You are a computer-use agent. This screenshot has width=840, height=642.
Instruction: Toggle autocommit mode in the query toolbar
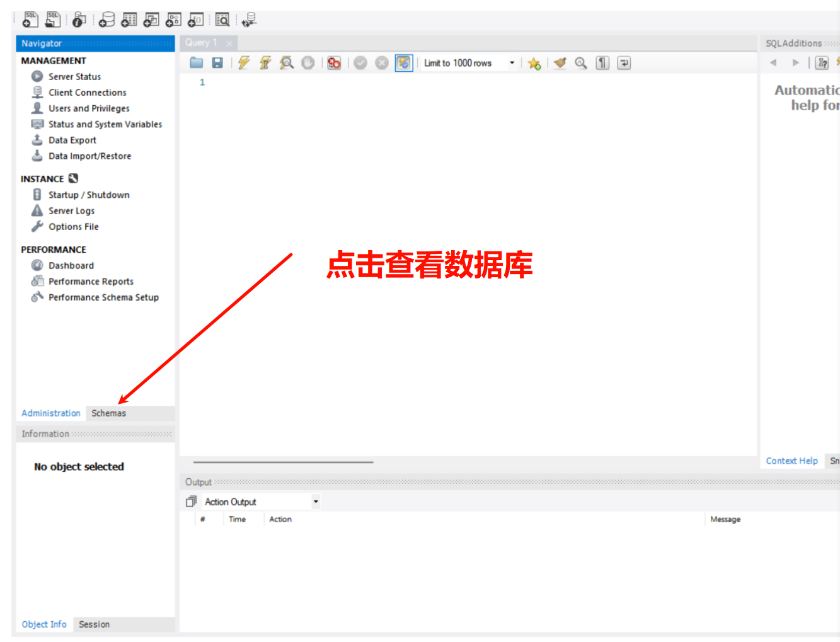pyautogui.click(x=404, y=63)
